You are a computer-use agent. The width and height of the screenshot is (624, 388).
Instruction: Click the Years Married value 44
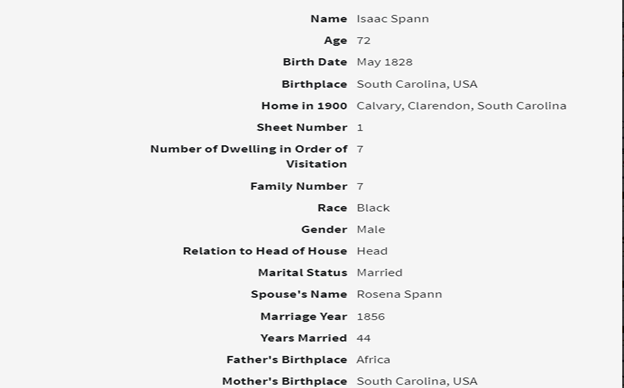(x=363, y=338)
